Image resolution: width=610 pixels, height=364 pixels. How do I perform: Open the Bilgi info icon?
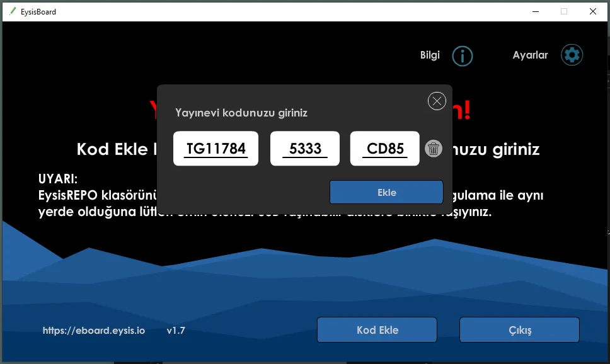pyautogui.click(x=462, y=56)
